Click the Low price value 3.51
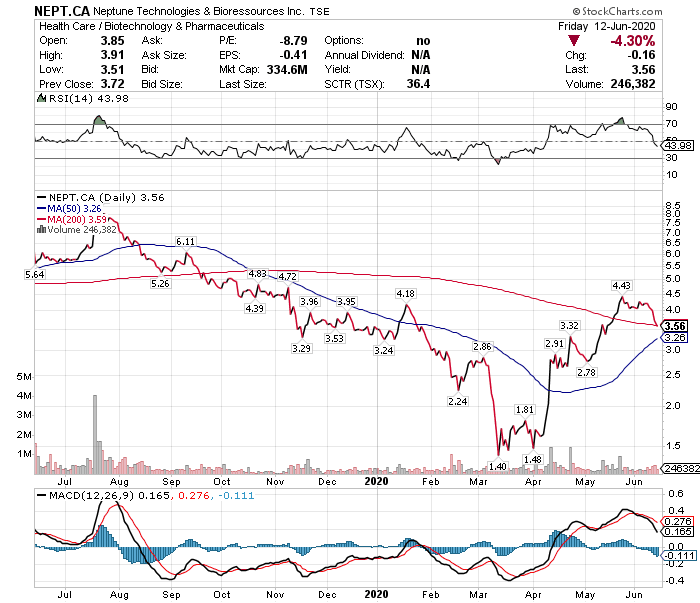Viewport: 700px width, 603px height. coord(112,70)
